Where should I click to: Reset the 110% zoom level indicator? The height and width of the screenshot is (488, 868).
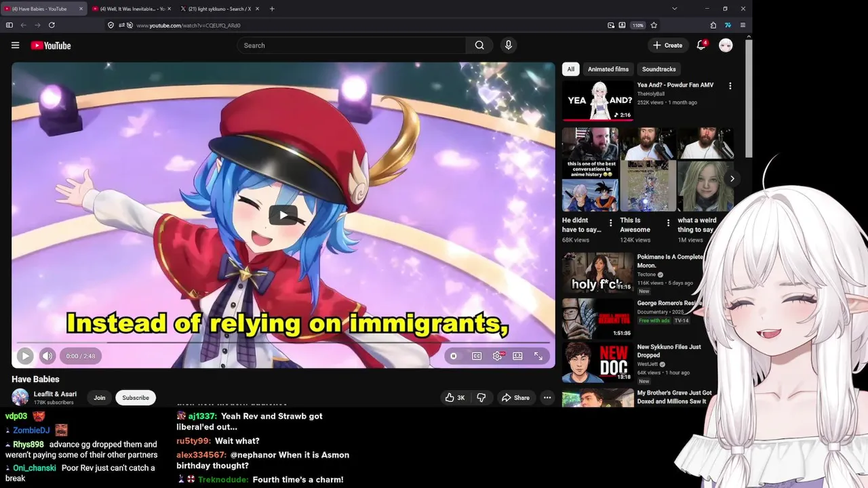pyautogui.click(x=637, y=25)
